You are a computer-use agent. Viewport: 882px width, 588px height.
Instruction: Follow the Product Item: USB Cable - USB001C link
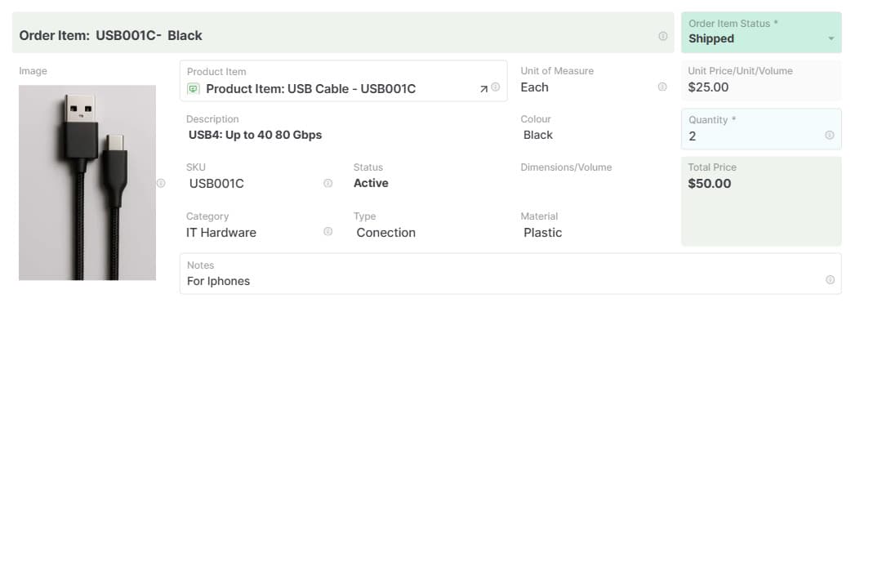(x=310, y=88)
